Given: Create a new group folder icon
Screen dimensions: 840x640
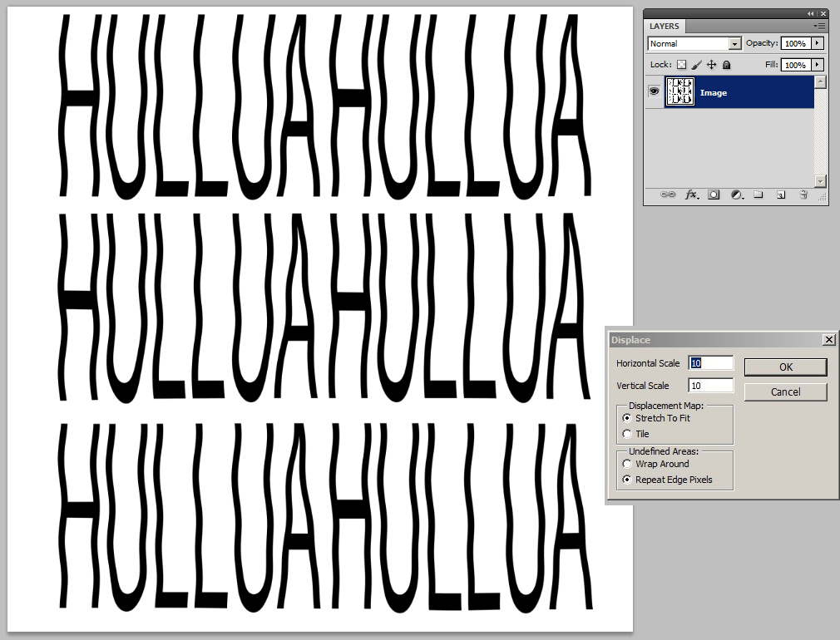Looking at the screenshot, I should (x=758, y=194).
